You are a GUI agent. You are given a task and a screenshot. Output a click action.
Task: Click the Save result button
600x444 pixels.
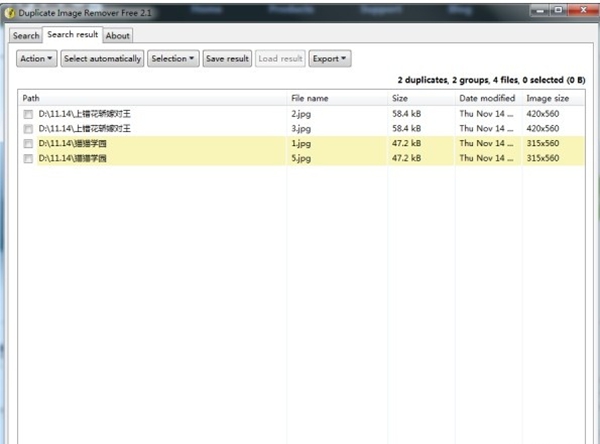[x=227, y=59]
